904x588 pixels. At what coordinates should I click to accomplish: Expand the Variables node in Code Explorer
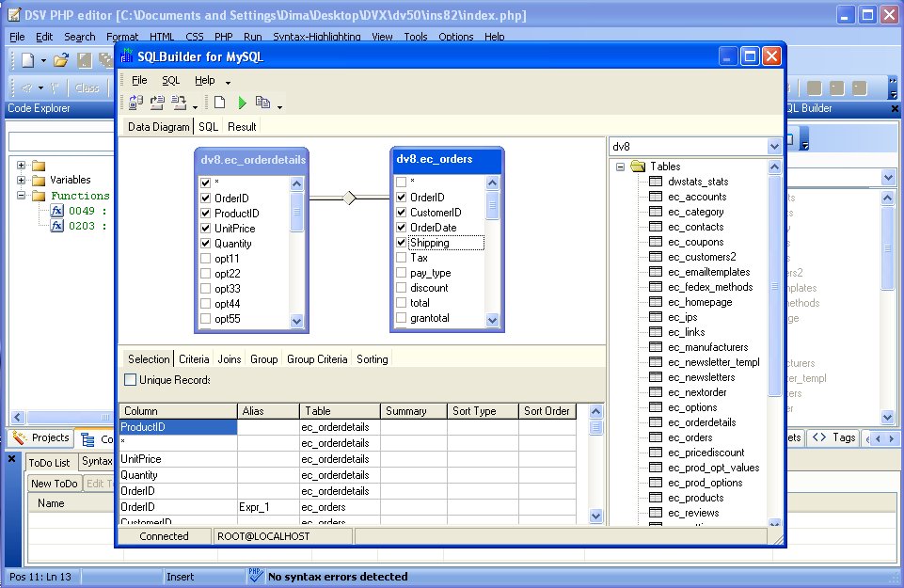coord(22,180)
